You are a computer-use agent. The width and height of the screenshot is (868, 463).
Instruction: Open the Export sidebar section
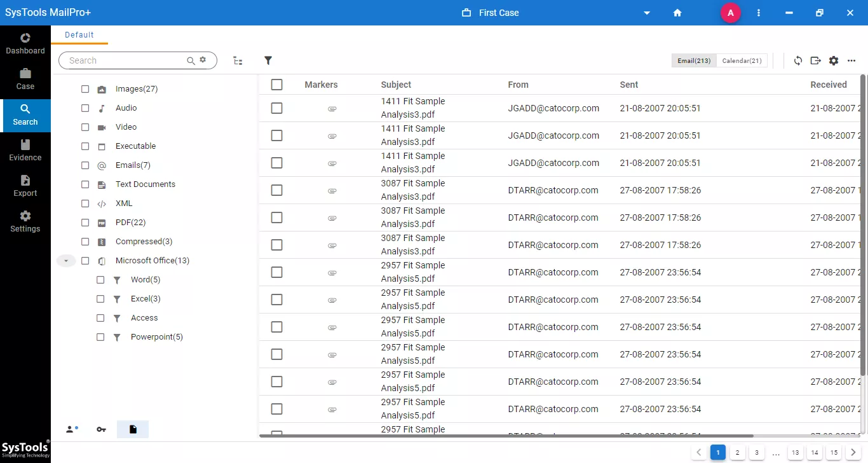[x=25, y=186]
